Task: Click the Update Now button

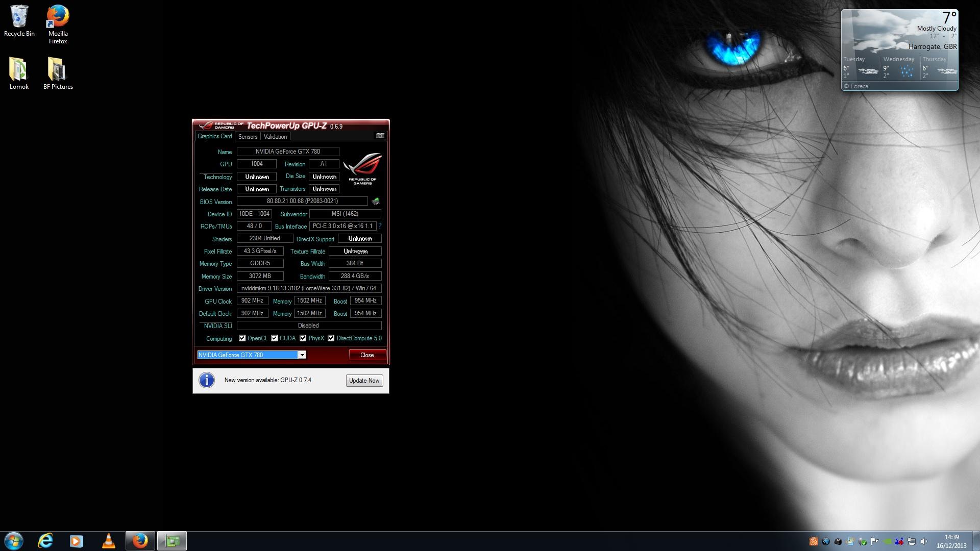Action: (x=364, y=381)
